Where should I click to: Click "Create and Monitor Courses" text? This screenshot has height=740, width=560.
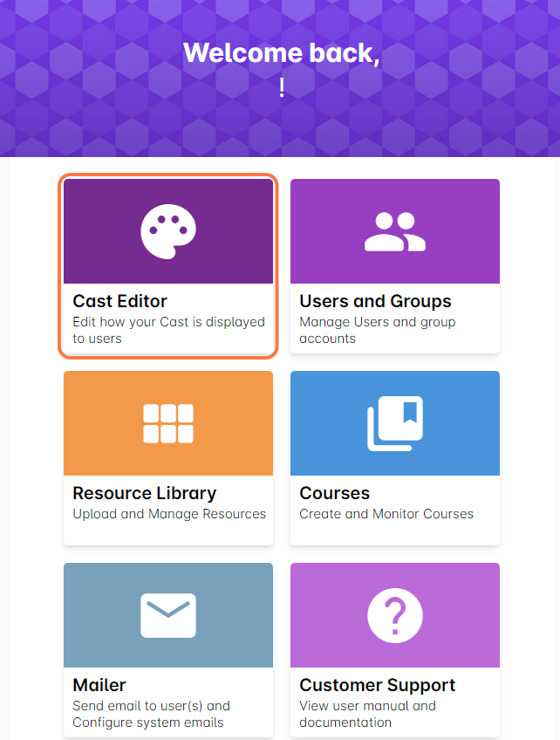386,513
